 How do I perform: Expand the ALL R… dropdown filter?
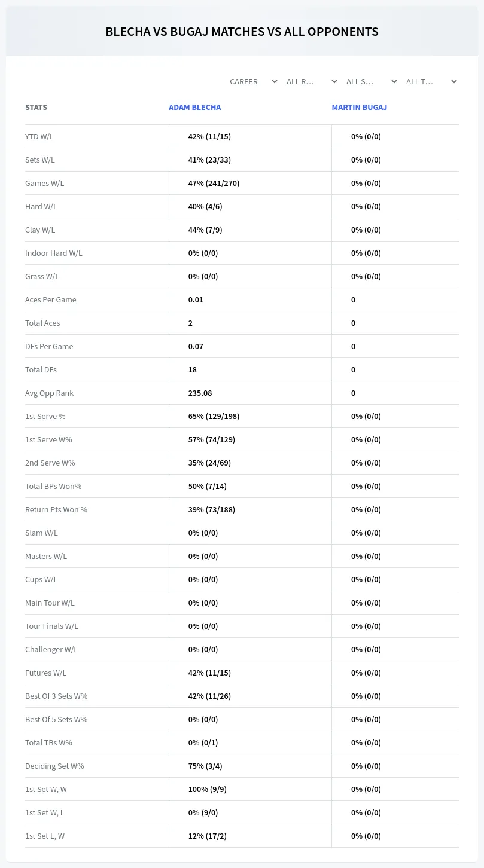click(311, 81)
